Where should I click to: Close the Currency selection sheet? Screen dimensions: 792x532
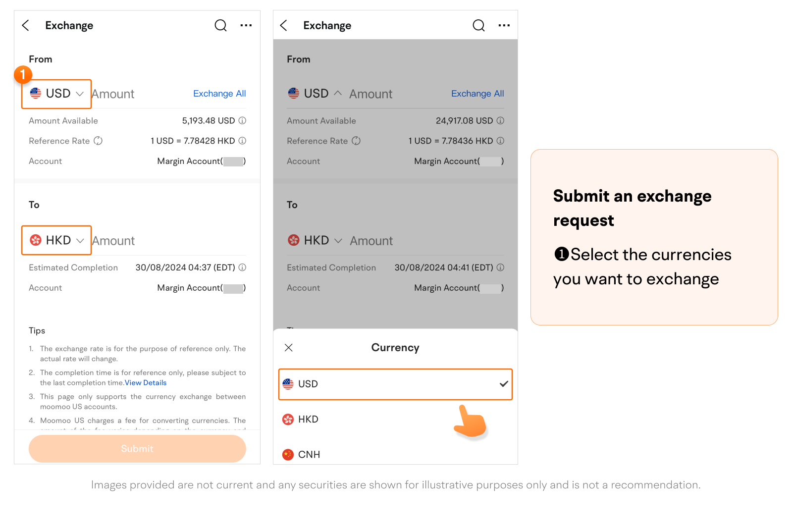[x=289, y=348]
